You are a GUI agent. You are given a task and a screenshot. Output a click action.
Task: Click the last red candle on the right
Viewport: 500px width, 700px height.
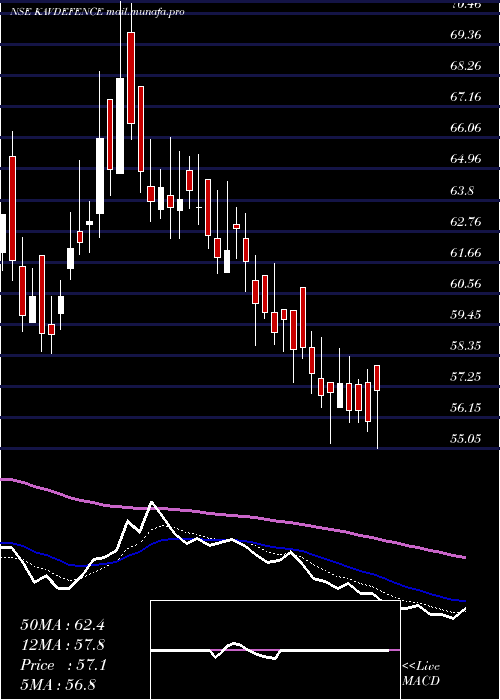(377, 378)
